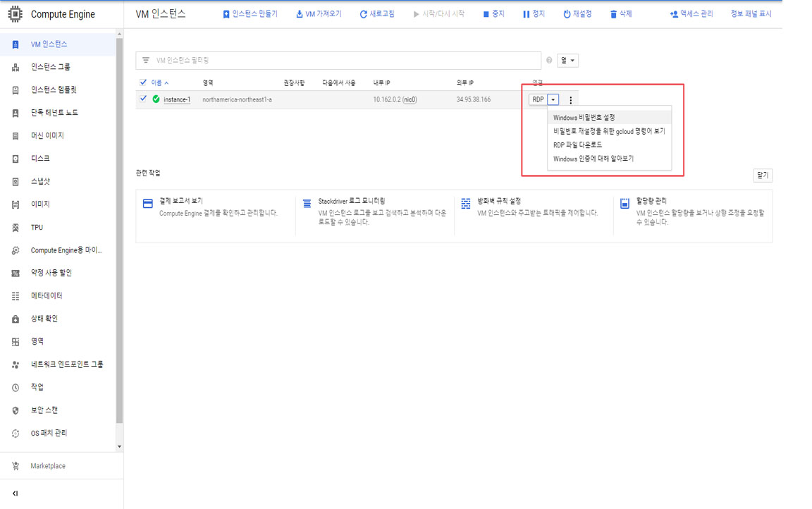Select RDP 파일 다운로드 menu item
This screenshot has width=812, height=509.
[610, 145]
